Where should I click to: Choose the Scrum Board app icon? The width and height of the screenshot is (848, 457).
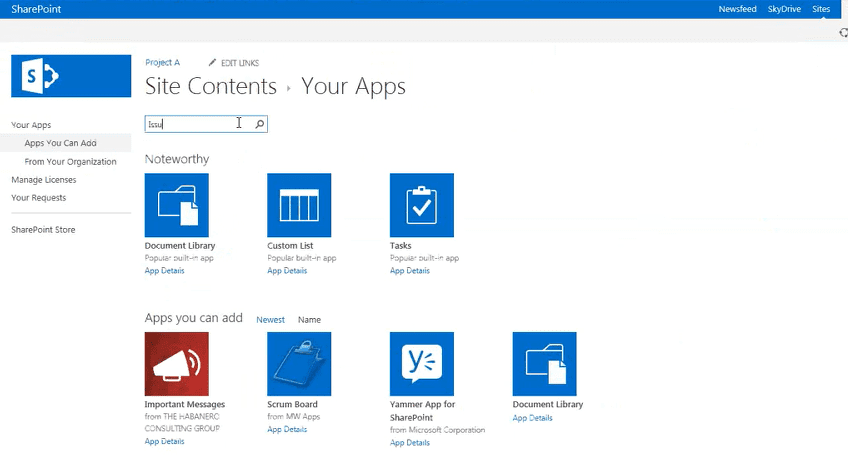click(x=299, y=364)
